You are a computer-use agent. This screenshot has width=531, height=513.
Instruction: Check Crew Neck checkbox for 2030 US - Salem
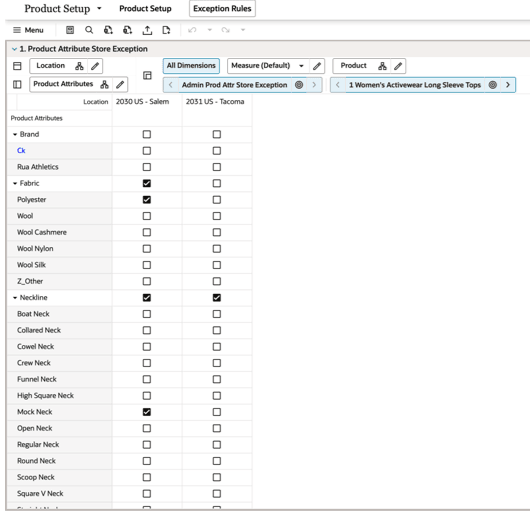[147, 363]
